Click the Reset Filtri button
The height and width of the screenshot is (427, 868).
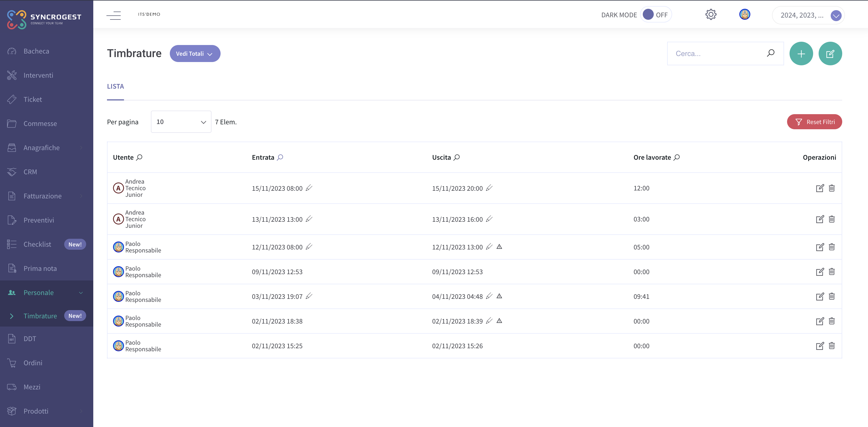(x=814, y=122)
